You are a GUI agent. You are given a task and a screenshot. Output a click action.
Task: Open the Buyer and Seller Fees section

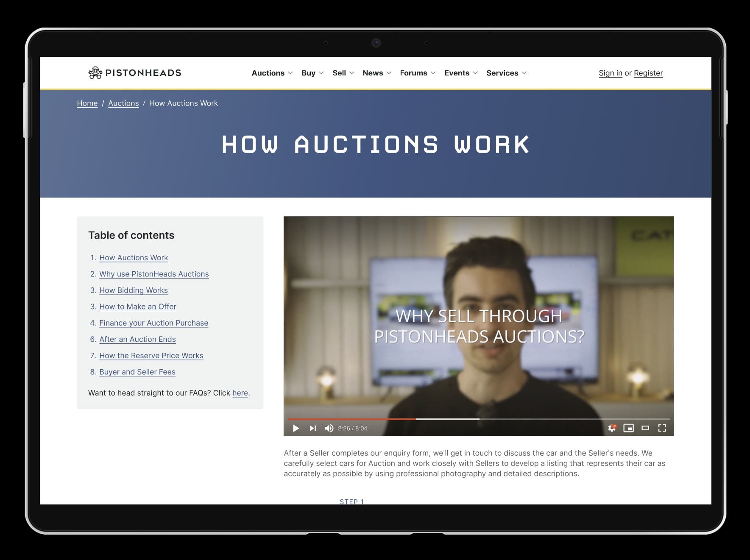[x=137, y=372]
